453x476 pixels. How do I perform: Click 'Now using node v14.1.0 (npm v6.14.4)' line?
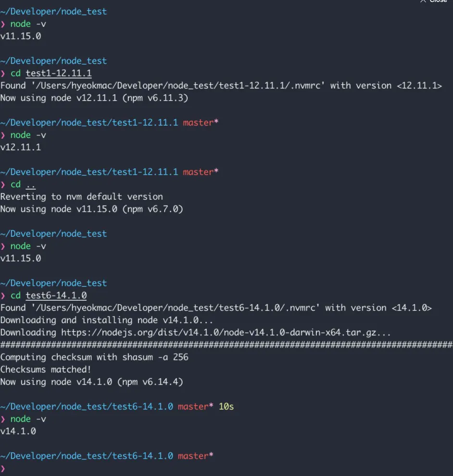[x=92, y=382]
